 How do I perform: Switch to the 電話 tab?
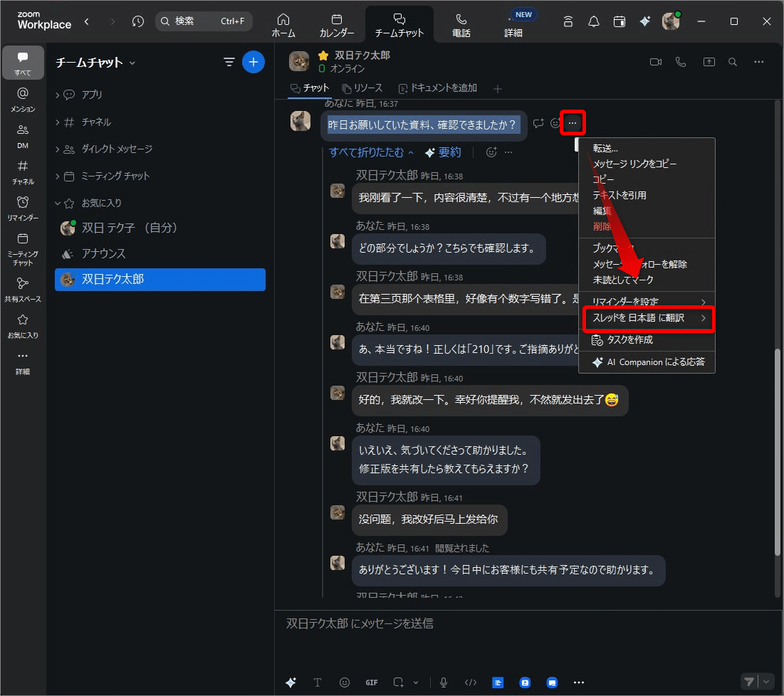pos(461,25)
